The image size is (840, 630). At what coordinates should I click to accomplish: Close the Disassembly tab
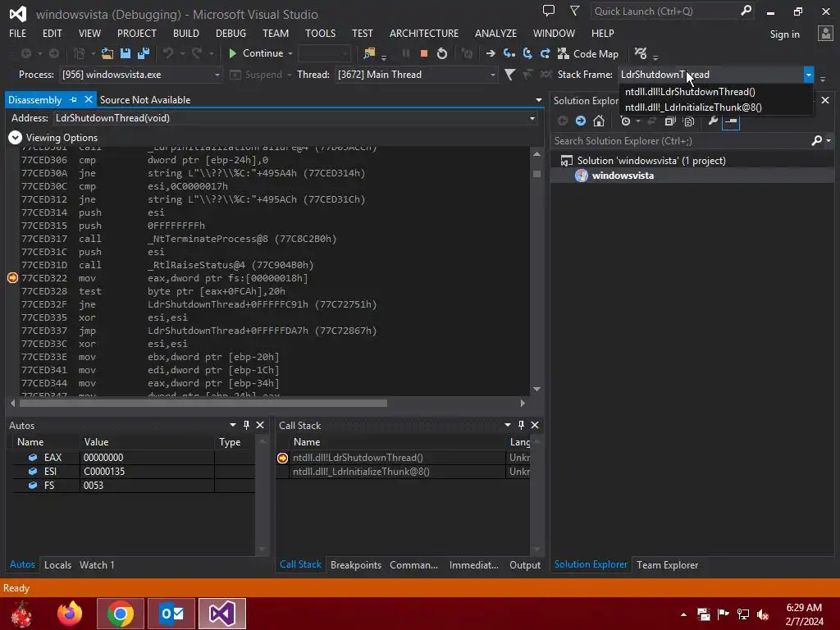click(x=89, y=99)
